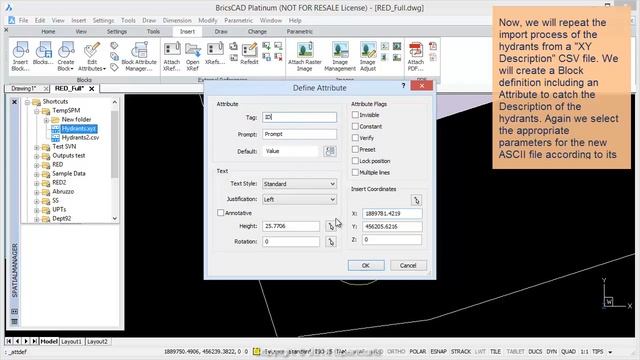Screen dimensions: 640x360
Task: Click the Refedit tool icon
Action: point(249,54)
